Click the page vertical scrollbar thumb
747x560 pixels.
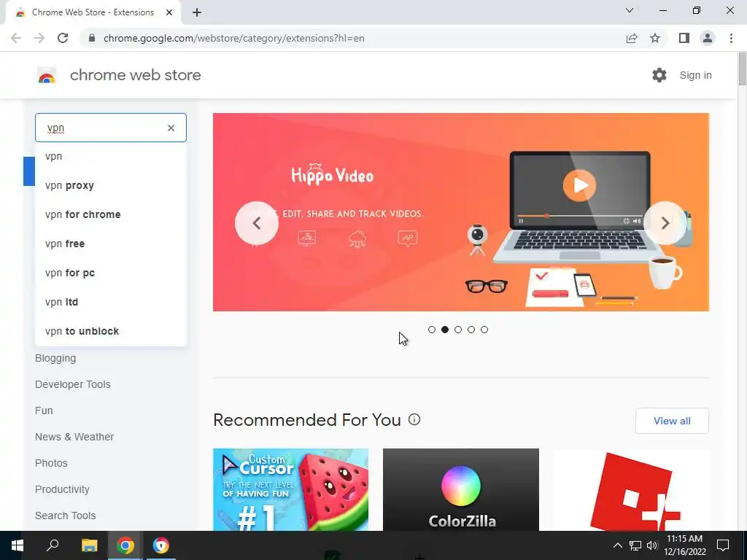click(742, 70)
